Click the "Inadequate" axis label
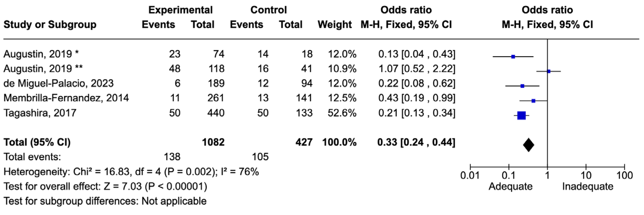 [587, 186]
